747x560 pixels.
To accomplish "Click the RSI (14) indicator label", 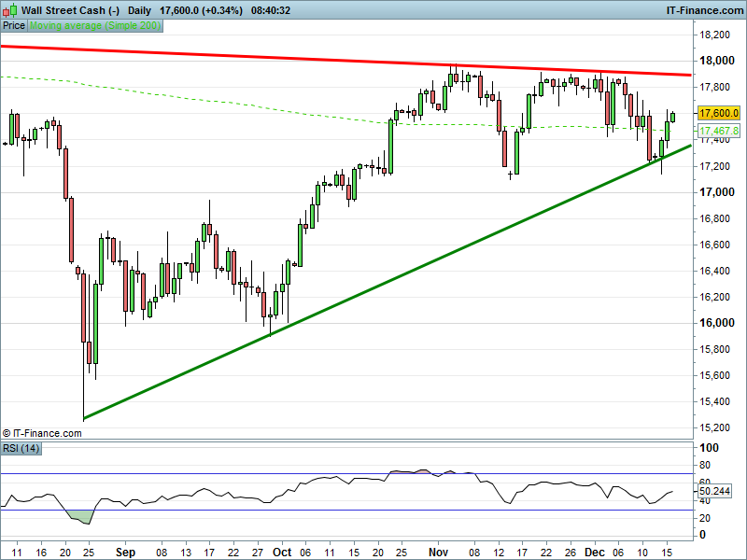I will [21, 449].
